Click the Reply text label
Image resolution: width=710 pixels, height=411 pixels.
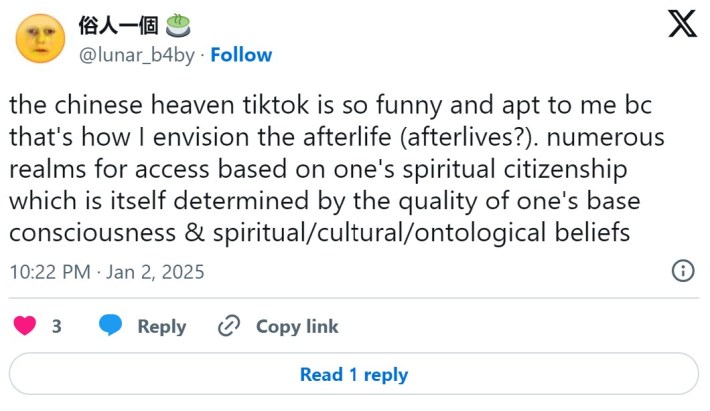[x=162, y=326]
